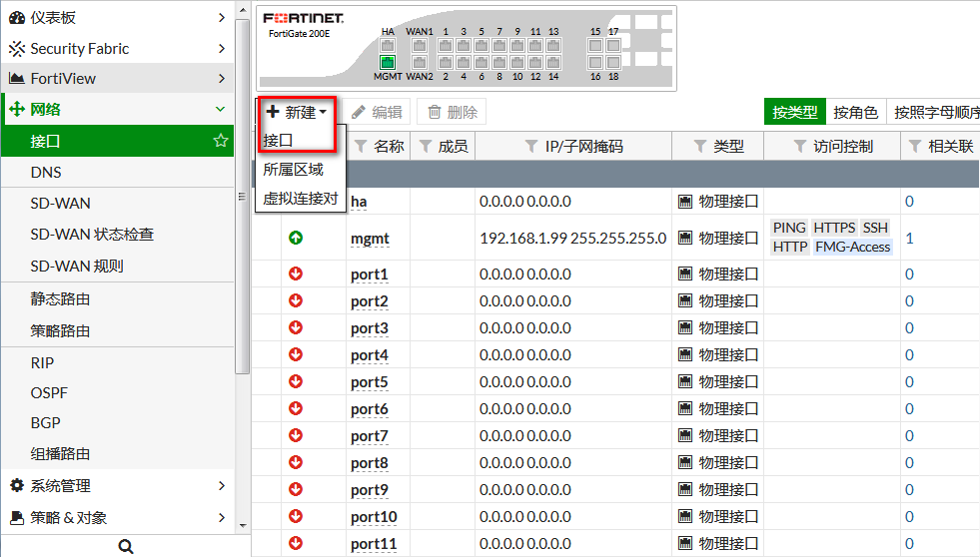This screenshot has height=557, width=980.
Task: Click the sidebar scroll down arrow
Action: point(243,526)
